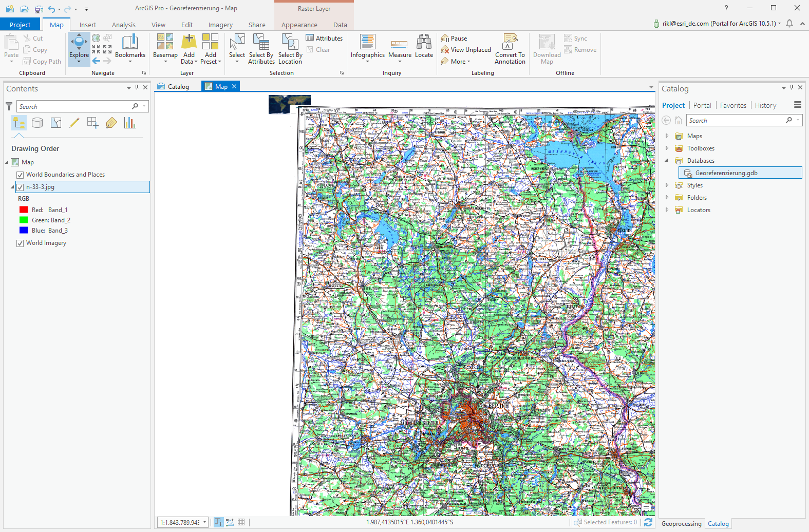Click Convert To Annotation
This screenshot has height=532, width=809.
coord(510,49)
